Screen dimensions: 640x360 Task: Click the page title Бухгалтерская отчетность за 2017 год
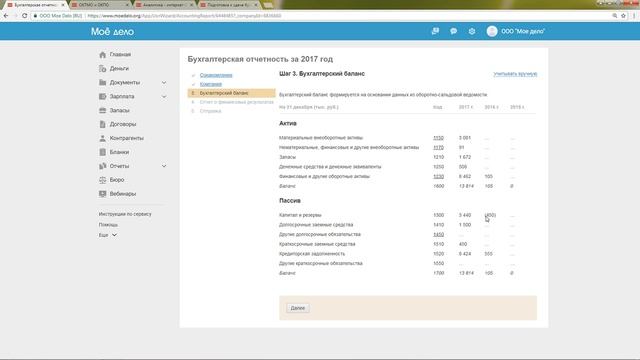pyautogui.click(x=260, y=59)
